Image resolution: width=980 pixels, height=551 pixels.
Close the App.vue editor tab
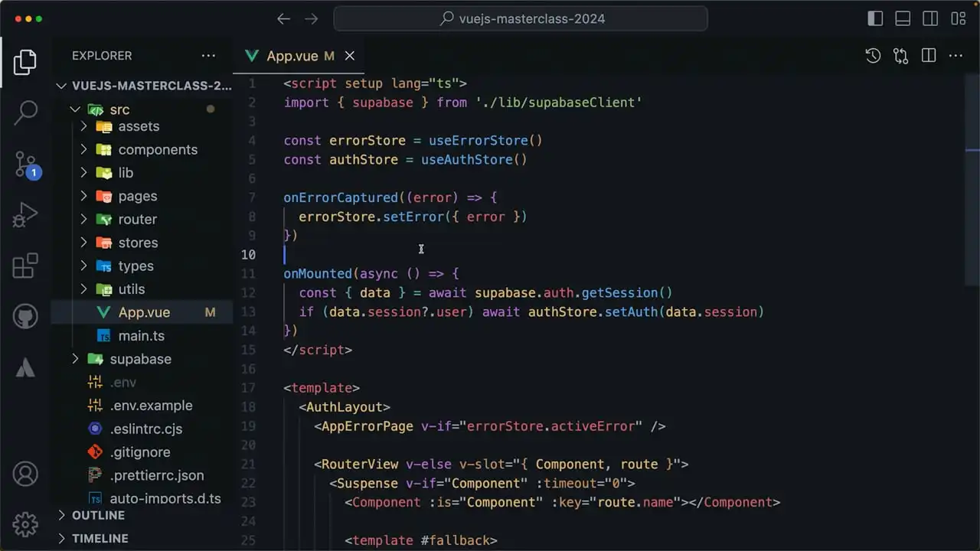click(350, 56)
